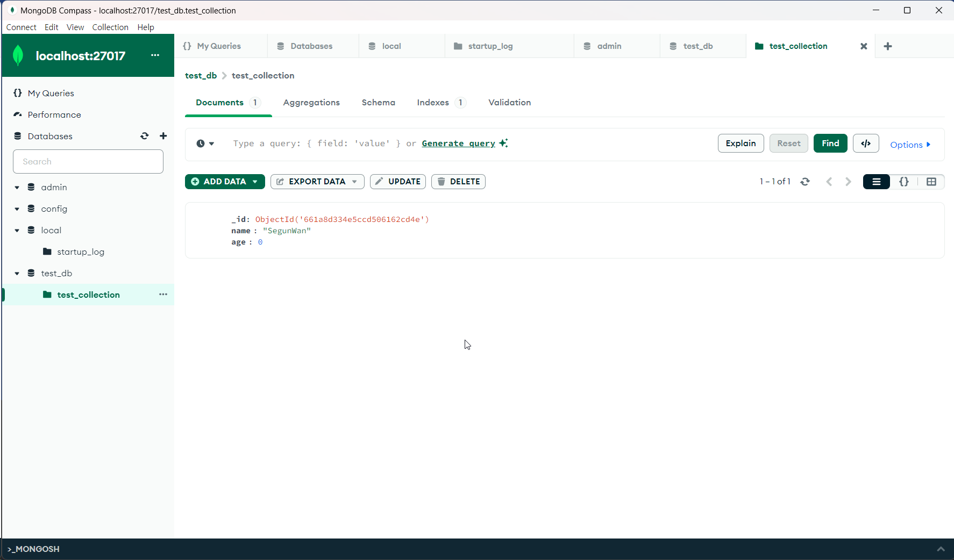Open the Aggregations tab
This screenshot has width=954, height=560.
(x=311, y=103)
